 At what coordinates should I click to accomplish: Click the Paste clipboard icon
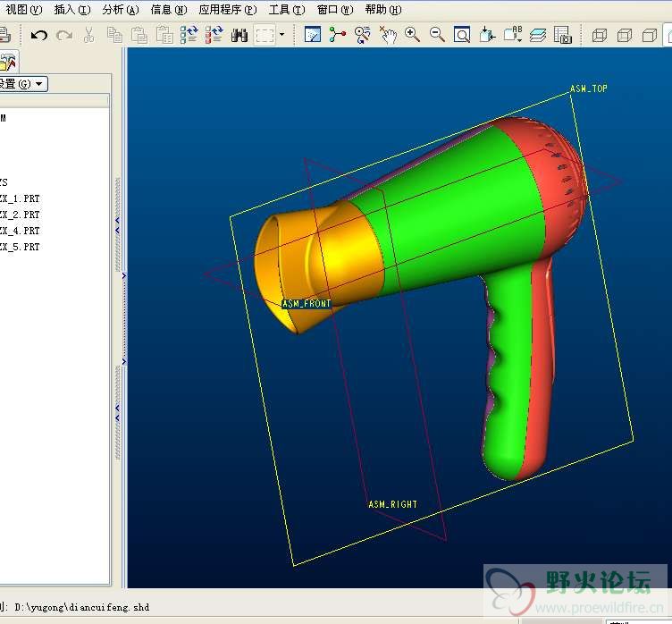click(x=139, y=35)
